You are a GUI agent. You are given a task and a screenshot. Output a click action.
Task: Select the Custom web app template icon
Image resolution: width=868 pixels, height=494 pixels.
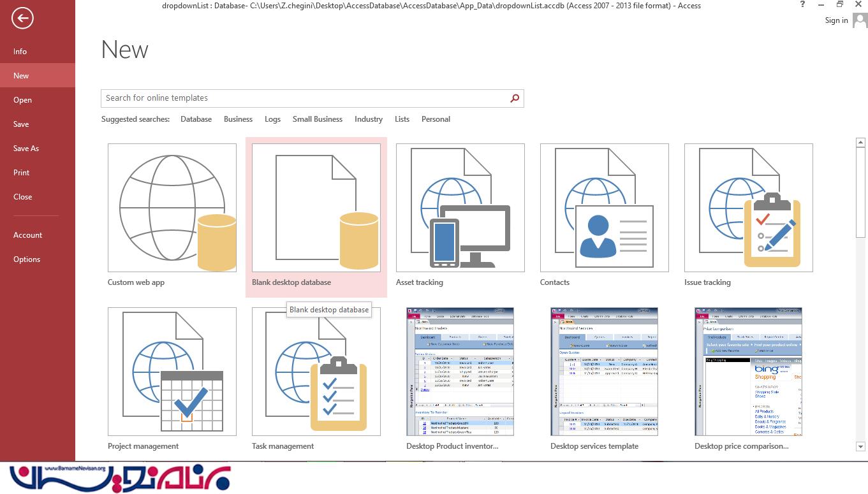[172, 208]
